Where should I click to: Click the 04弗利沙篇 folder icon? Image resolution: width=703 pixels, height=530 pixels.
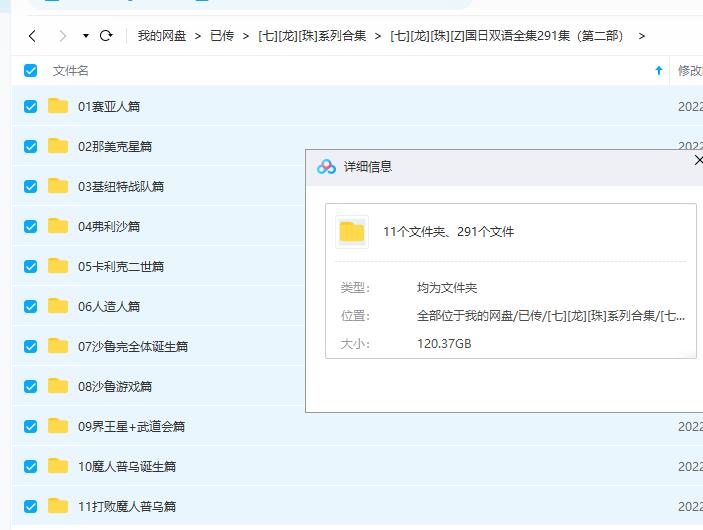pos(58,226)
